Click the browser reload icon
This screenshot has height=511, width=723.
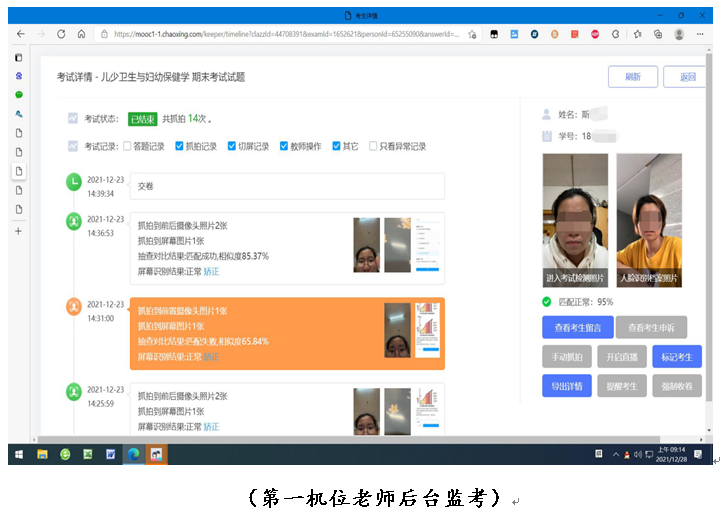60,33
